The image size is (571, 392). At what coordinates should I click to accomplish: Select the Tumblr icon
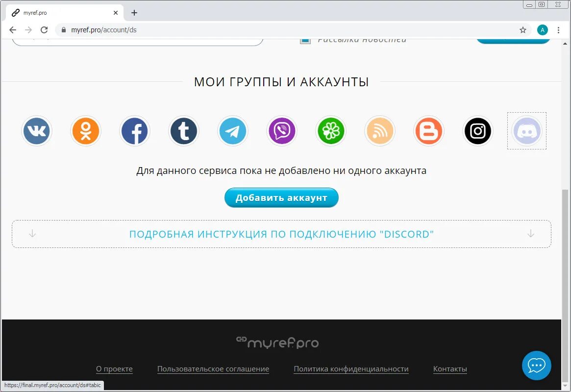tap(183, 131)
